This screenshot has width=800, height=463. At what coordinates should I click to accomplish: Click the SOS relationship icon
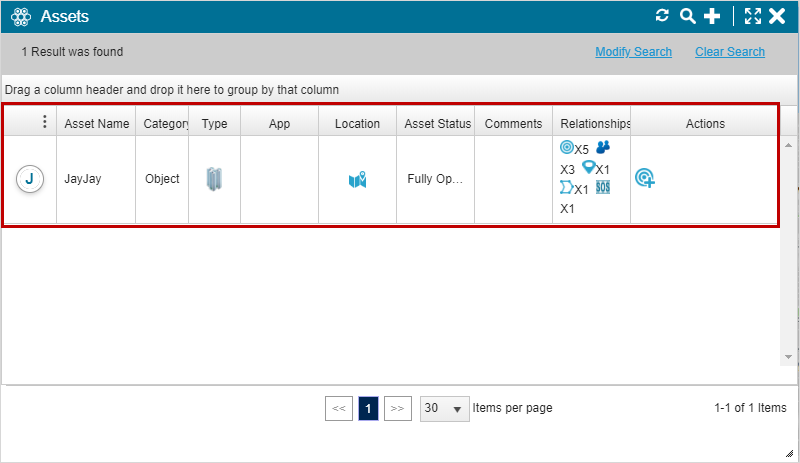[x=603, y=188]
